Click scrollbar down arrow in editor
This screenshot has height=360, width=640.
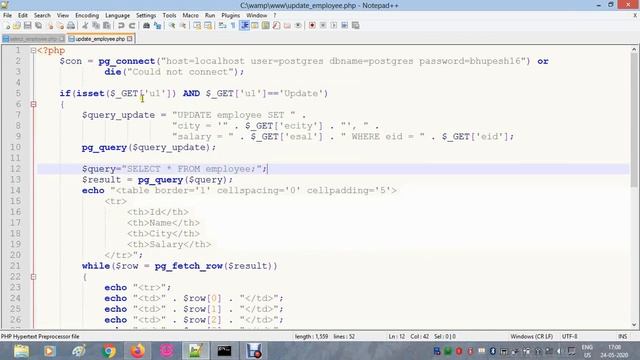click(x=633, y=324)
